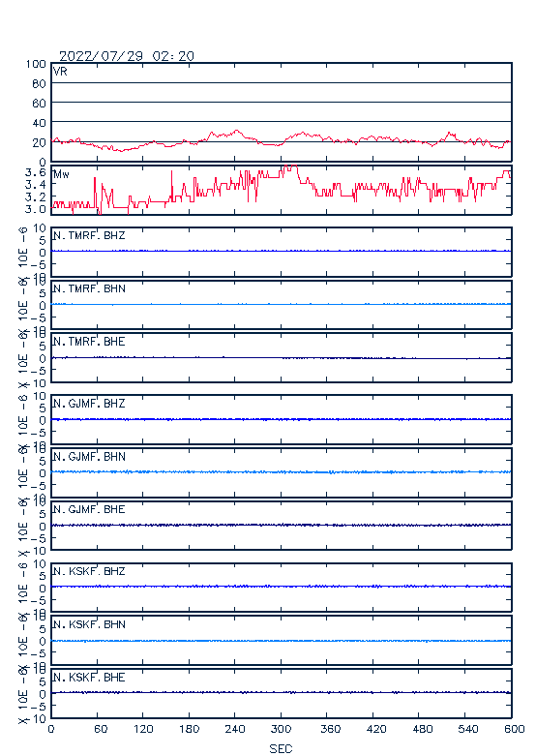Screen dimensions: 536x756
Task: Click the 2022/07/29 02:20 timestamp title
Action: coord(127,56)
